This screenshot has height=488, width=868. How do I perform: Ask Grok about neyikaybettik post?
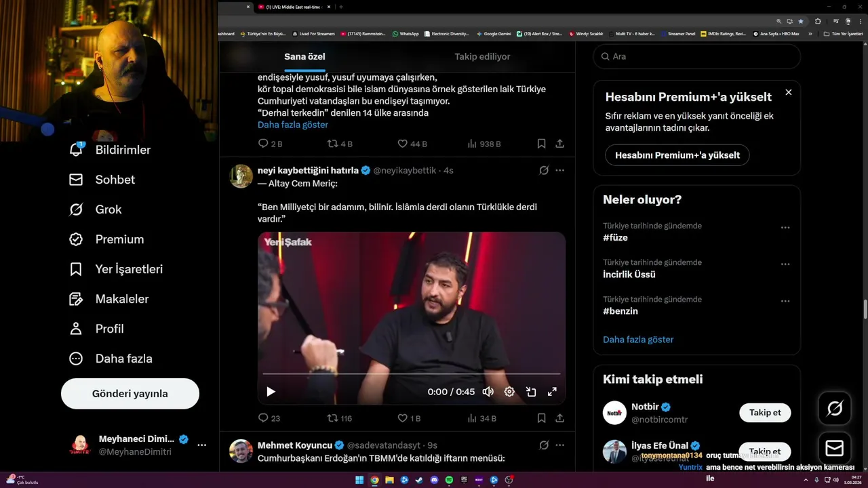pyautogui.click(x=544, y=170)
